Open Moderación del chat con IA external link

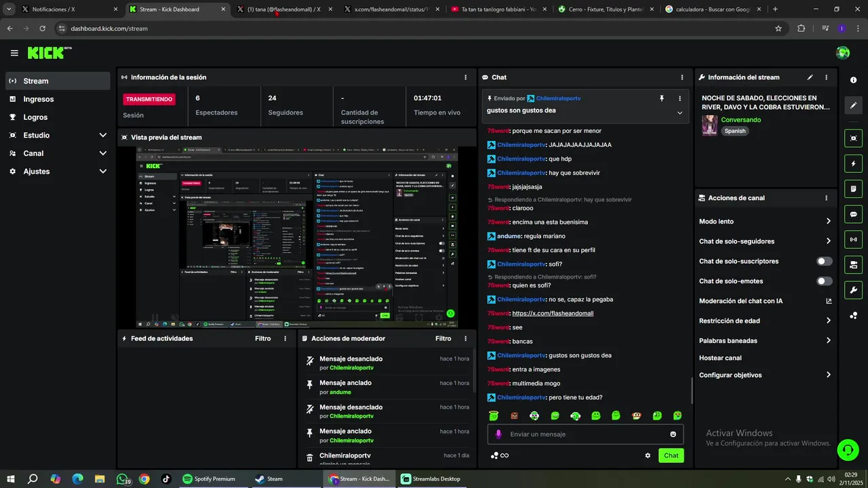point(829,301)
